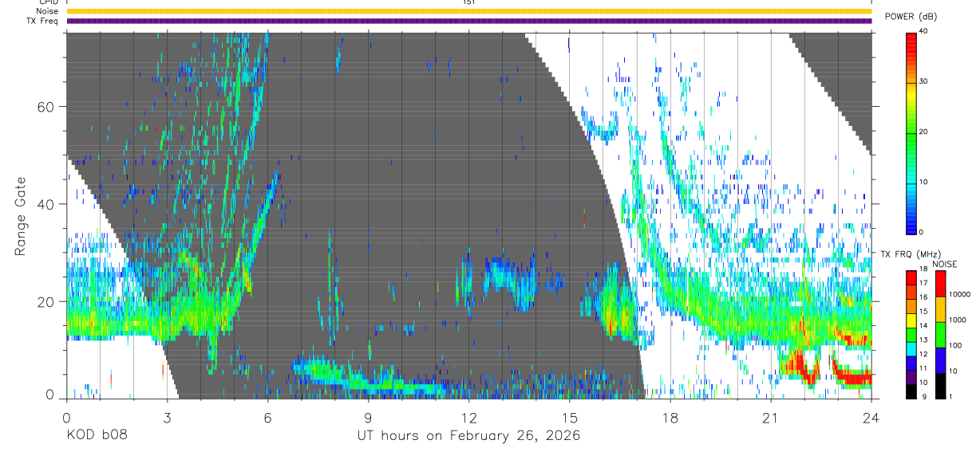Click the TX FRQ (MHz) color scale

tap(911, 335)
